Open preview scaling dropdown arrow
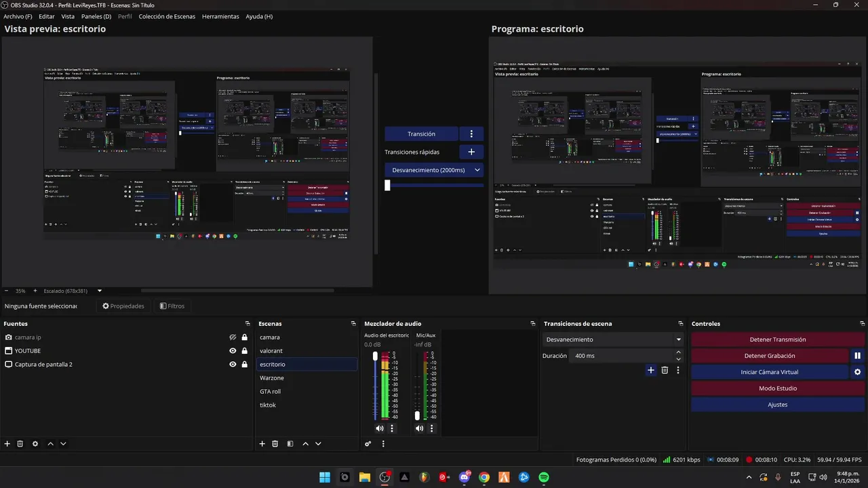Screen dimensions: 868x488 100,291
